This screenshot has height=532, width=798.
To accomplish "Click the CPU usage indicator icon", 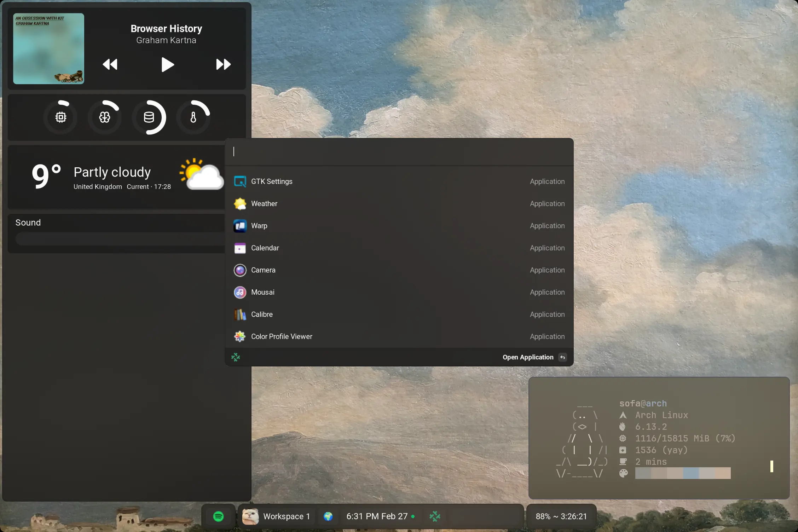I will (60, 117).
